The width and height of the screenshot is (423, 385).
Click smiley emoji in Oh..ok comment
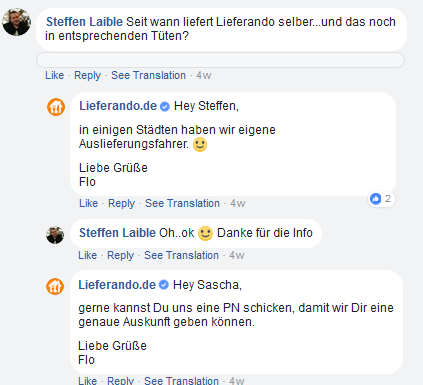coord(205,233)
